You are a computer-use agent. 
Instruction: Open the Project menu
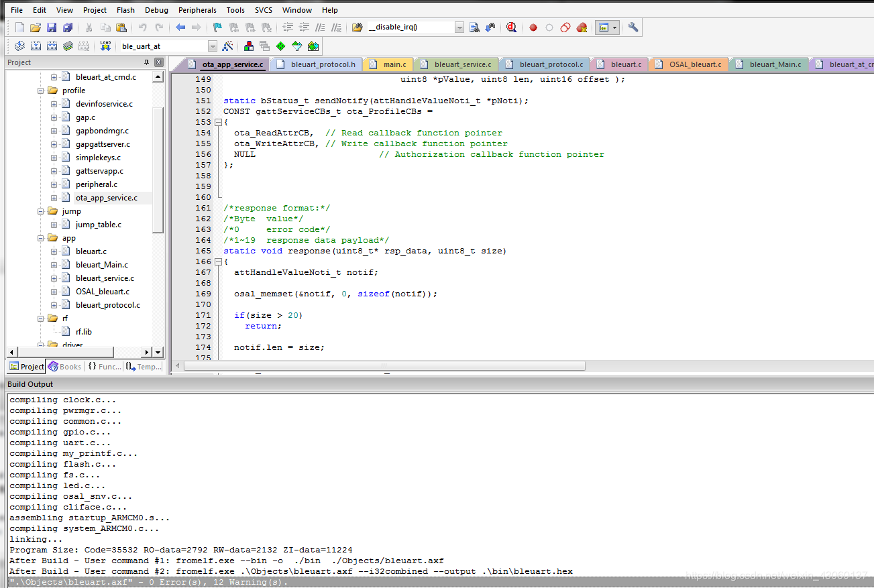point(95,10)
